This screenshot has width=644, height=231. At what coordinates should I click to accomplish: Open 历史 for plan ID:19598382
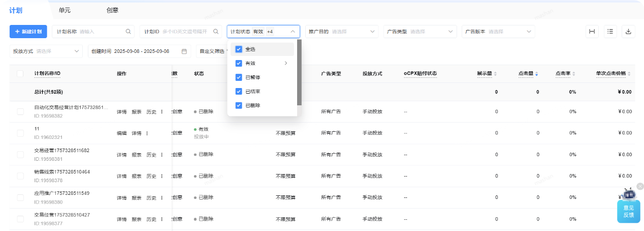coord(151,112)
